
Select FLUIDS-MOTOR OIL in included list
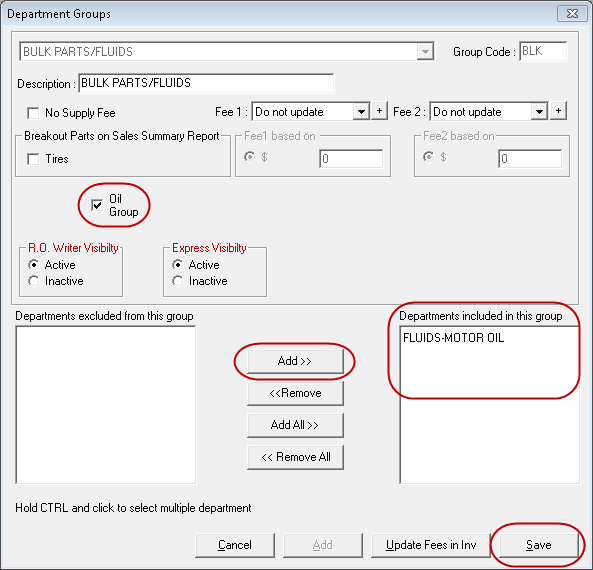(453, 338)
